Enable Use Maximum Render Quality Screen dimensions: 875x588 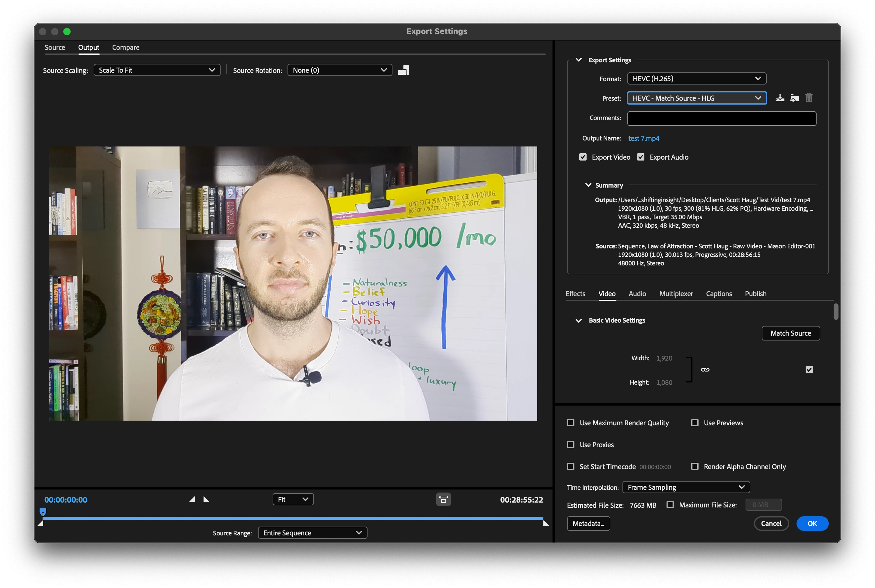tap(571, 423)
